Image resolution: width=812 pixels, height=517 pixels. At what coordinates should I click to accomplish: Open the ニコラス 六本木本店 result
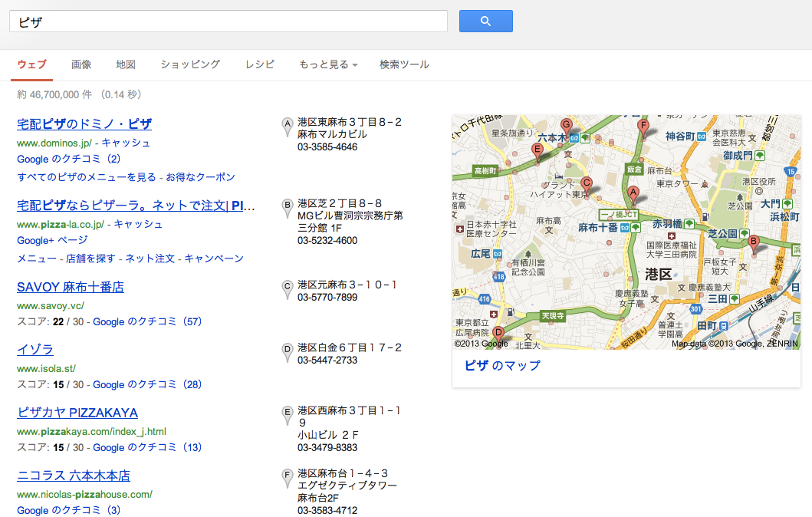click(74, 476)
